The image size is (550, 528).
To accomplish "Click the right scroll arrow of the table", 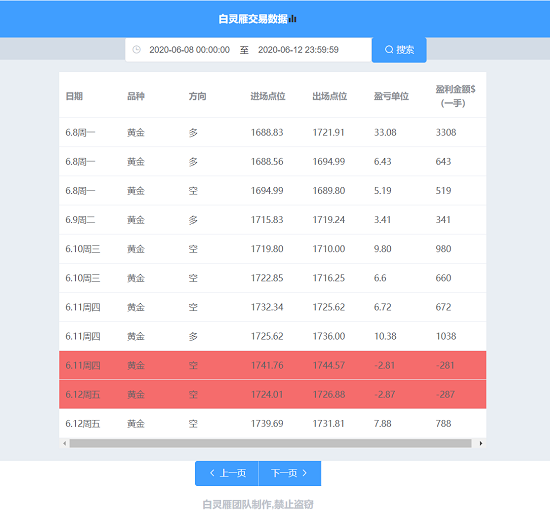I will [481, 443].
